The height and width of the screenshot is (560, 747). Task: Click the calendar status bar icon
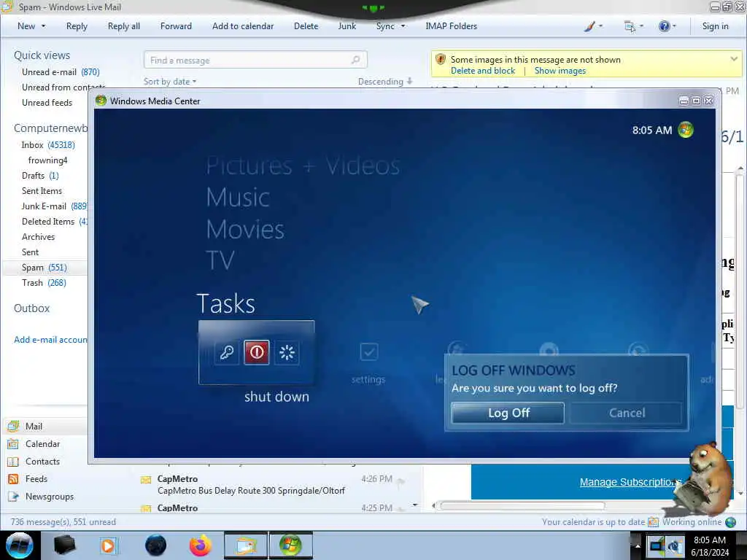(x=653, y=522)
